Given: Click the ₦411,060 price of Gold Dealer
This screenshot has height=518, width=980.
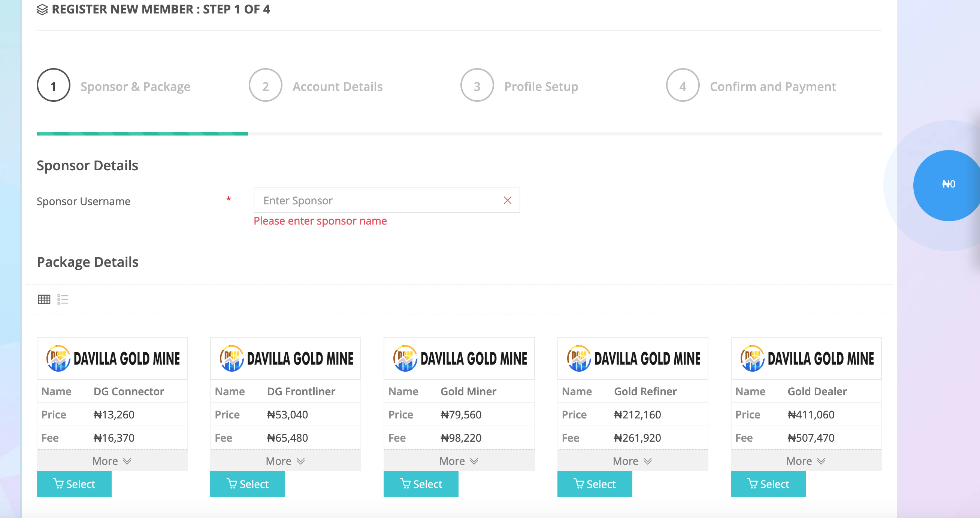Looking at the screenshot, I should click(811, 415).
